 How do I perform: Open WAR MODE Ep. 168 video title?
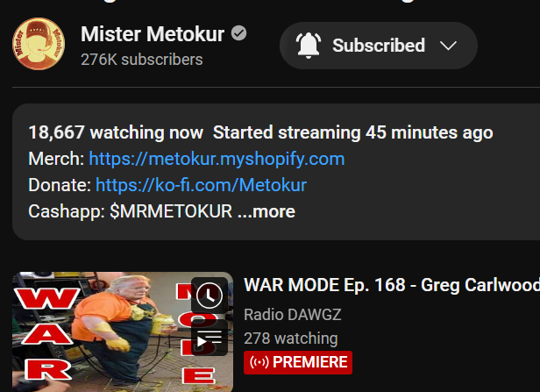[392, 285]
